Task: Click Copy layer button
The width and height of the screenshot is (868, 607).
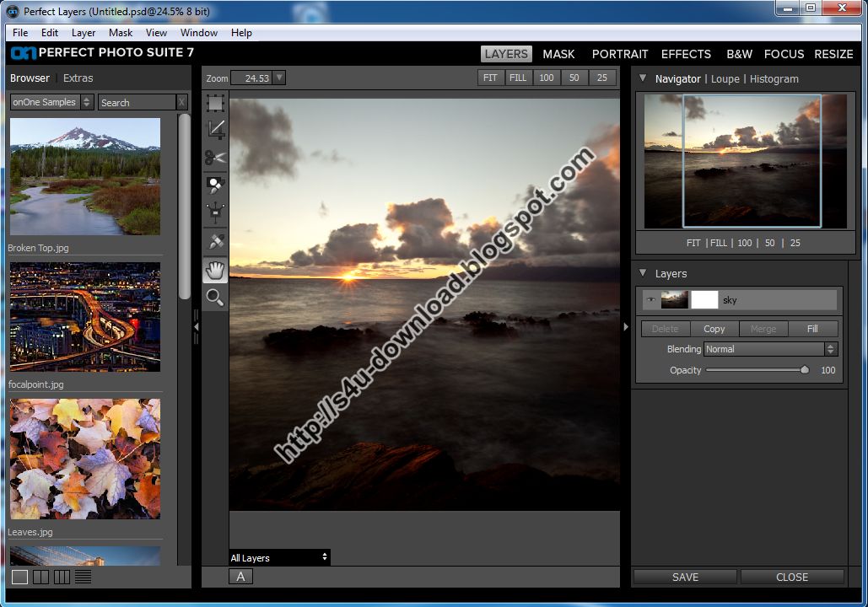Action: [x=714, y=329]
